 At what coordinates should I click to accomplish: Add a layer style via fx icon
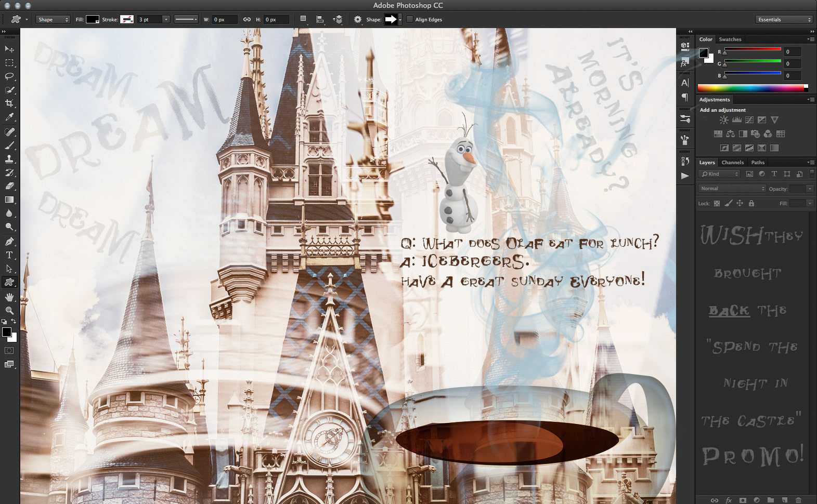click(729, 500)
